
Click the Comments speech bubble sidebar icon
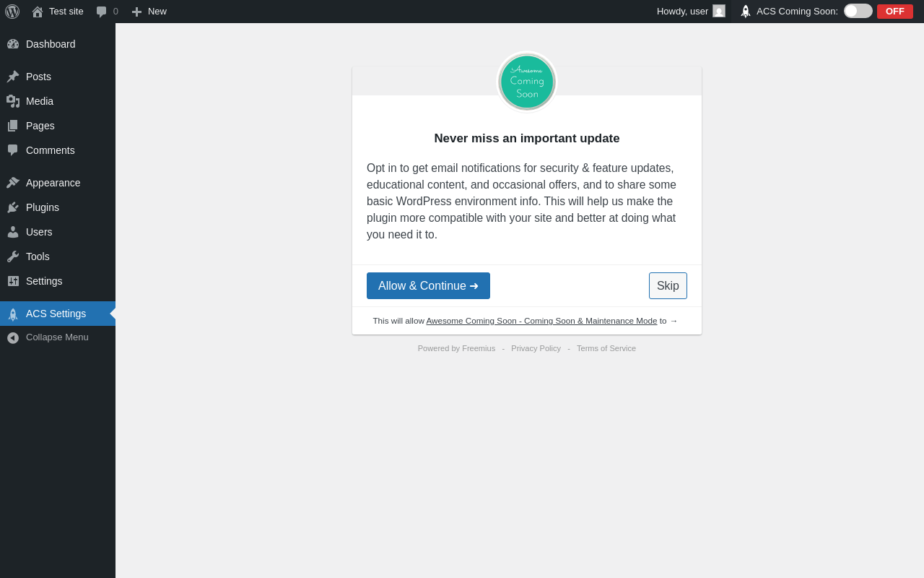[x=13, y=150]
